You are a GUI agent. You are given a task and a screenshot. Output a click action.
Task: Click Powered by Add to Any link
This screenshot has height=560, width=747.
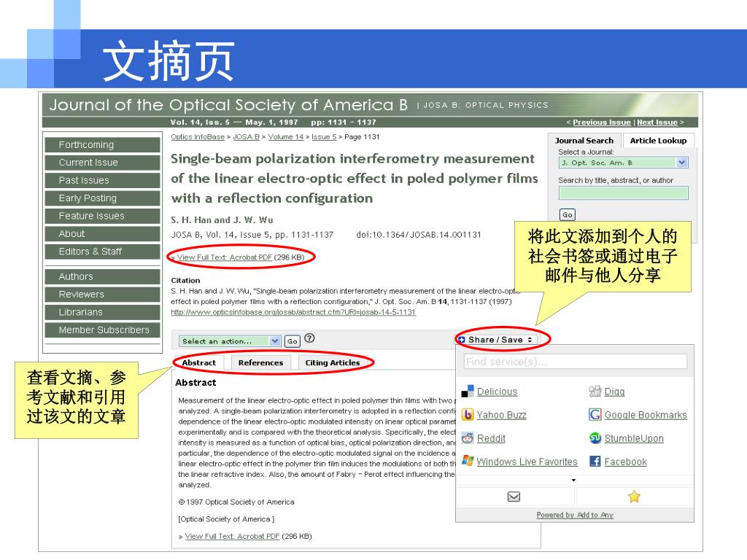575,515
